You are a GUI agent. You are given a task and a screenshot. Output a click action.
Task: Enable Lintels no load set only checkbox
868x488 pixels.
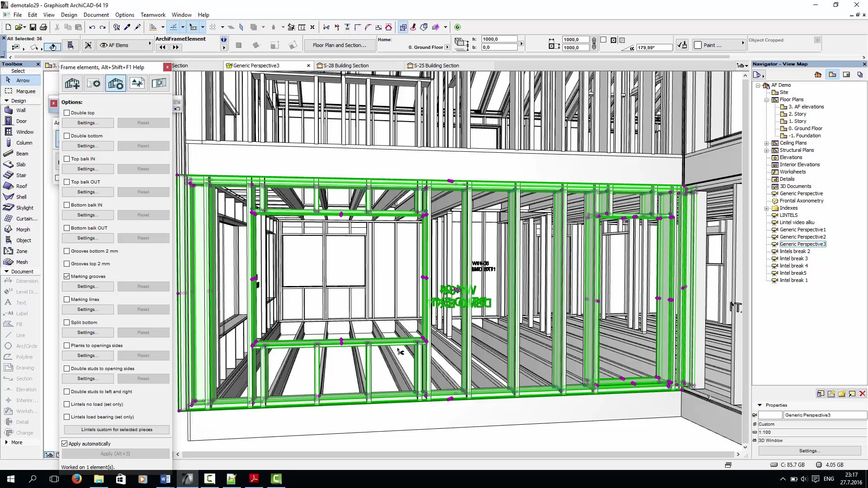(x=66, y=404)
